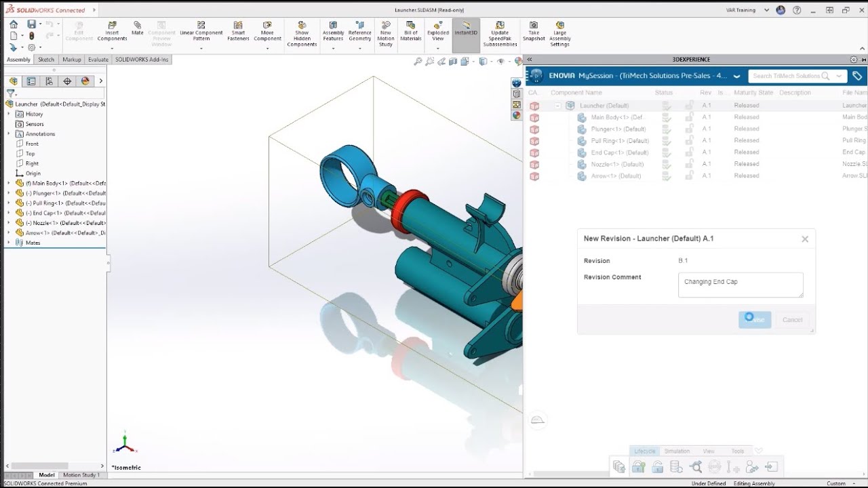868x488 pixels.
Task: Click the Take Snapshot tool
Action: pyautogui.click(x=534, y=31)
